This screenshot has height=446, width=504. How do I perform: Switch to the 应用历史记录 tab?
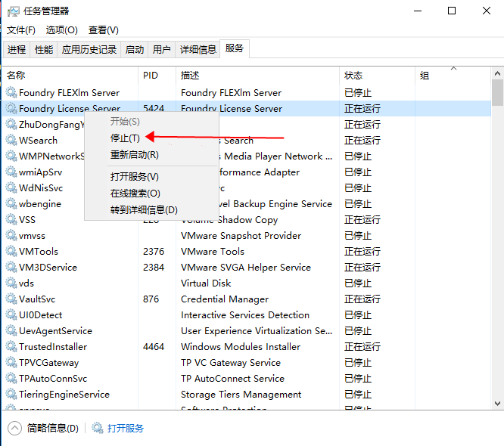(x=89, y=49)
